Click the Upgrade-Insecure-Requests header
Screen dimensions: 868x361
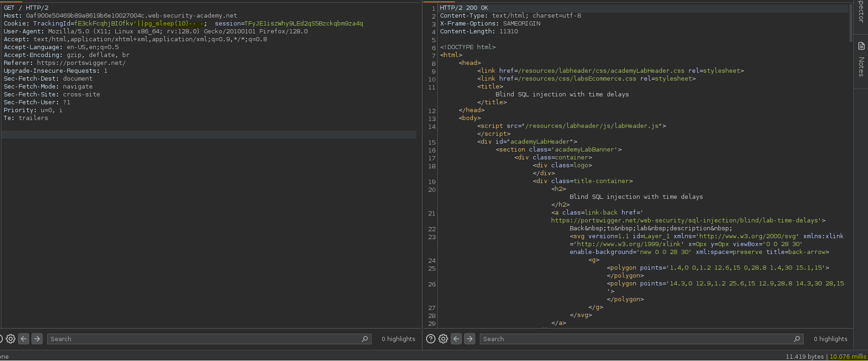56,71
